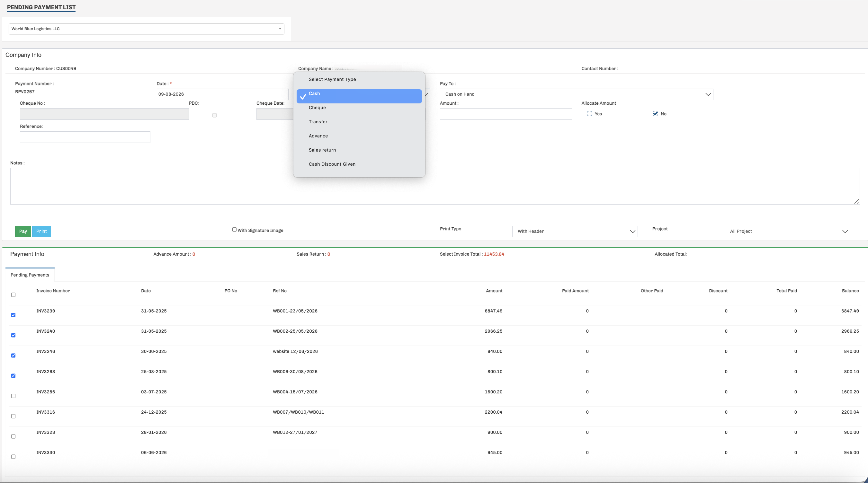The image size is (868, 483).
Task: Click the Pending Payment List heading
Action: pyautogui.click(x=41, y=7)
